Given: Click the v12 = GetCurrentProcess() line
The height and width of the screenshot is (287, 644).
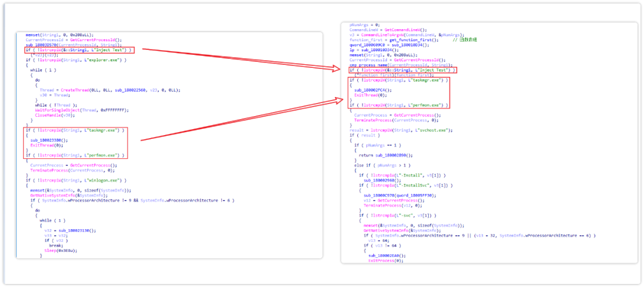Looking at the screenshot, I should click(394, 200).
